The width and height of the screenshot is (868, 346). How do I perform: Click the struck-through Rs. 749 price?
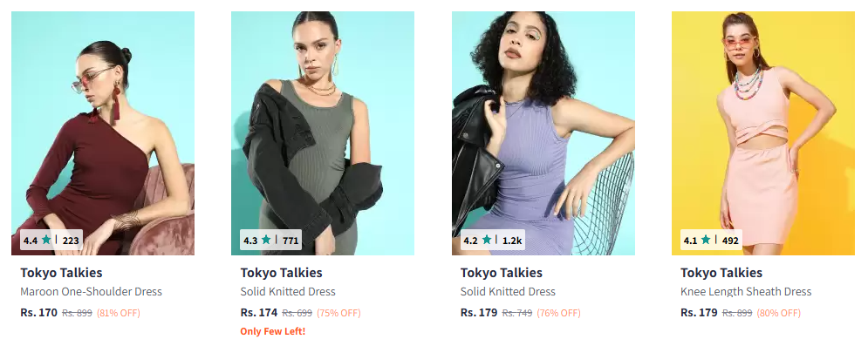pyautogui.click(x=517, y=313)
